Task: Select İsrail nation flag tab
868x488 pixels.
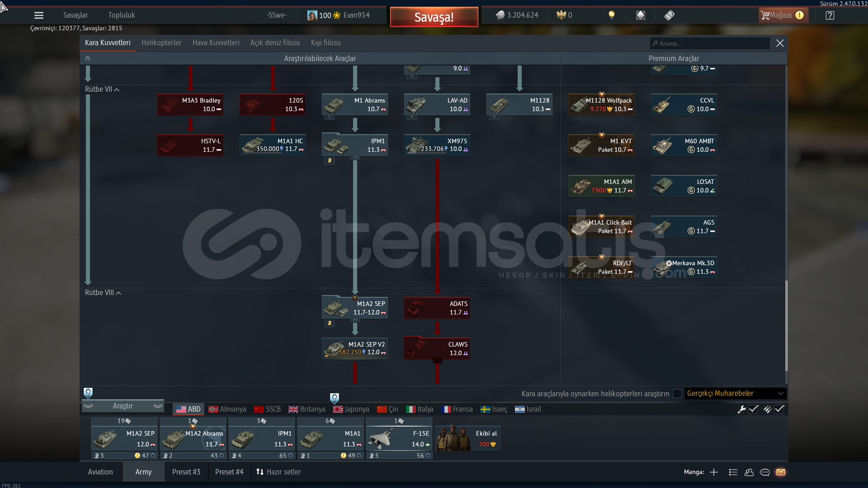Action: (x=528, y=409)
